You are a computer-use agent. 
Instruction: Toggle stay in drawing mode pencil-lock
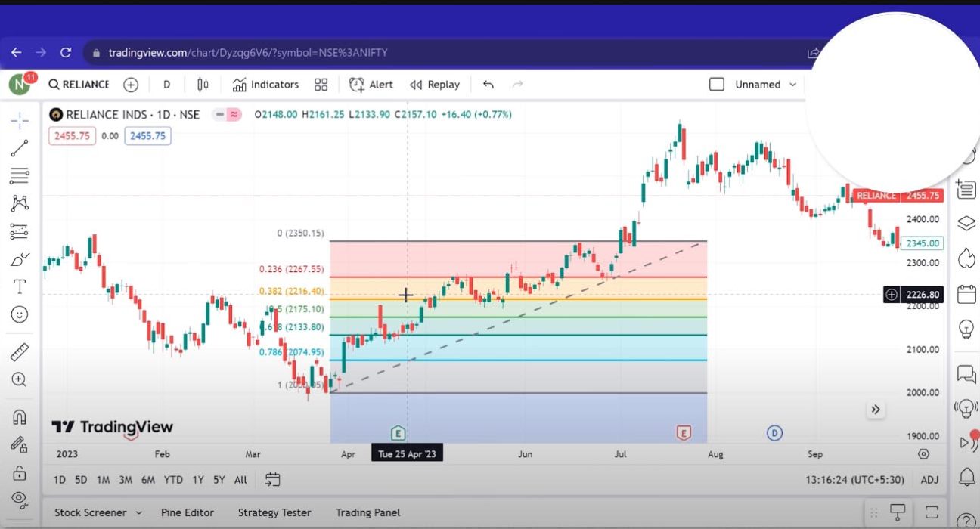(x=20, y=444)
